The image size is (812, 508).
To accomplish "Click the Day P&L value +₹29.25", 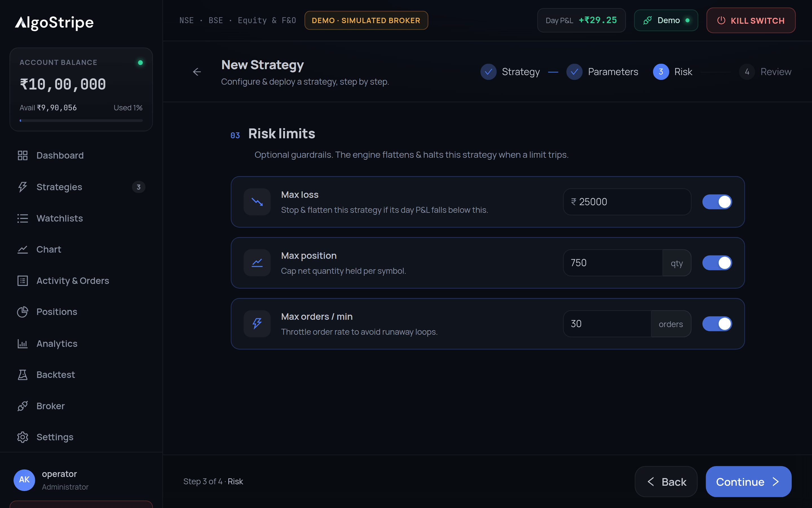I will click(x=598, y=21).
